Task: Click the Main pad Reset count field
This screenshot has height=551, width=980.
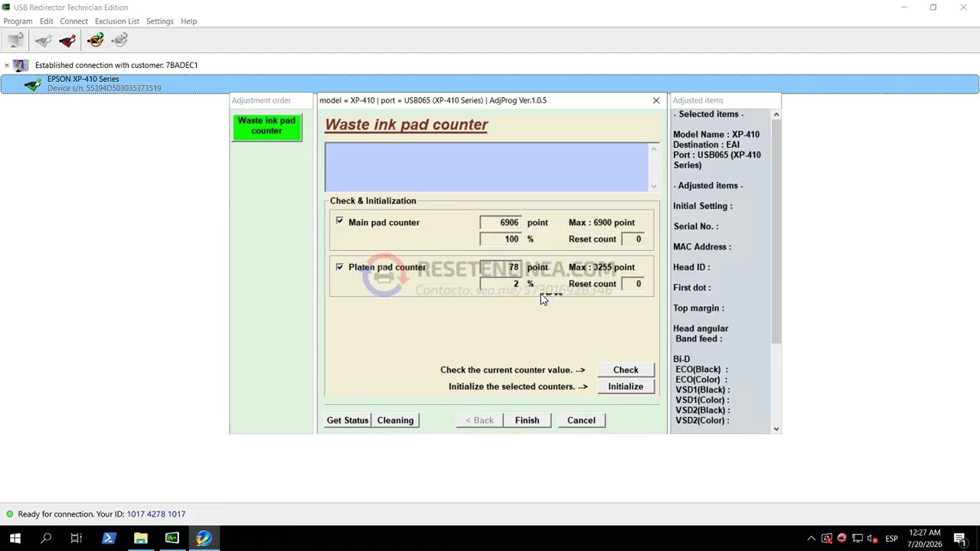Action: [x=632, y=240]
